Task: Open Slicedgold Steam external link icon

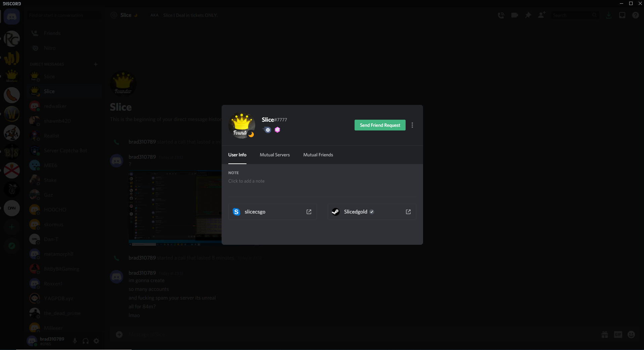Action: 408,212
